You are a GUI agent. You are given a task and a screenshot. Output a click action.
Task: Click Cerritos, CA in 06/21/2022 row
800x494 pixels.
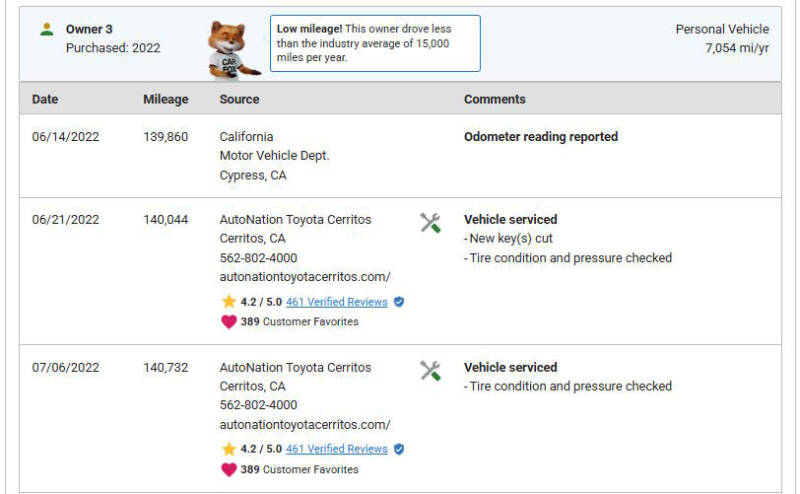pos(253,238)
